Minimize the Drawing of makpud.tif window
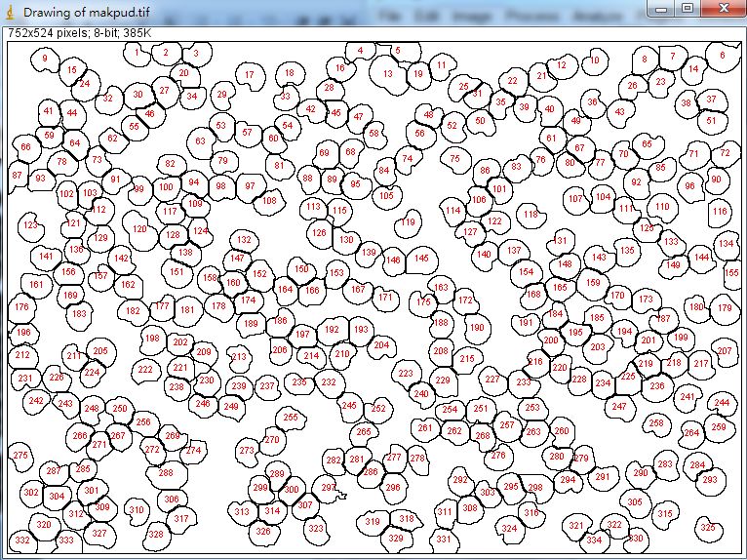747x560 pixels. 661,8
